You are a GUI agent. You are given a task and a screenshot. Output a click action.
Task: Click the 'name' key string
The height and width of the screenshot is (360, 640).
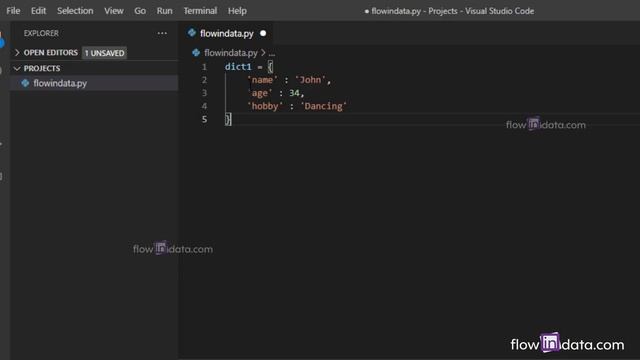coord(262,80)
